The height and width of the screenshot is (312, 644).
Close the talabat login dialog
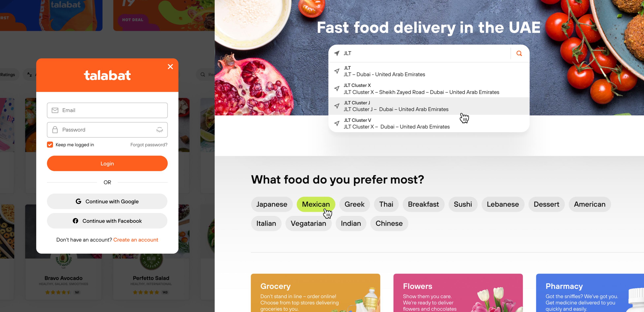(x=170, y=66)
